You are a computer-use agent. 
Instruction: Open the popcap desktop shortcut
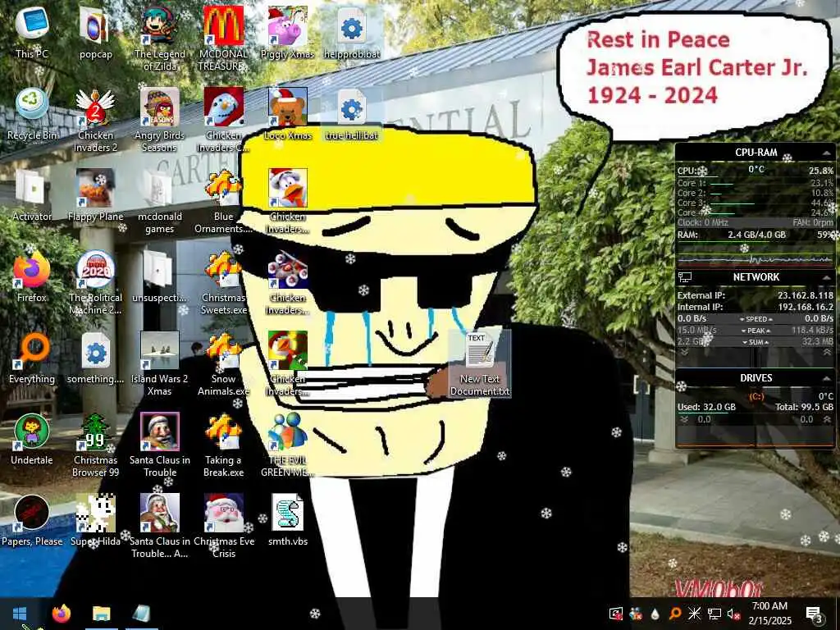[95, 32]
